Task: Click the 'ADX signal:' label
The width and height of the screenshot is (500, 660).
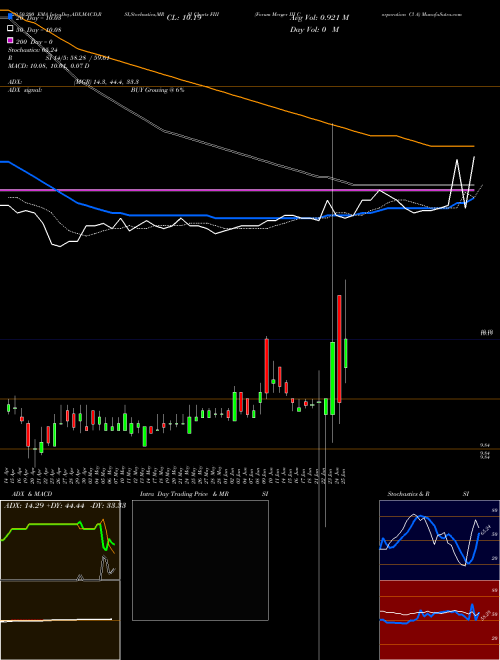Action: pos(25,90)
